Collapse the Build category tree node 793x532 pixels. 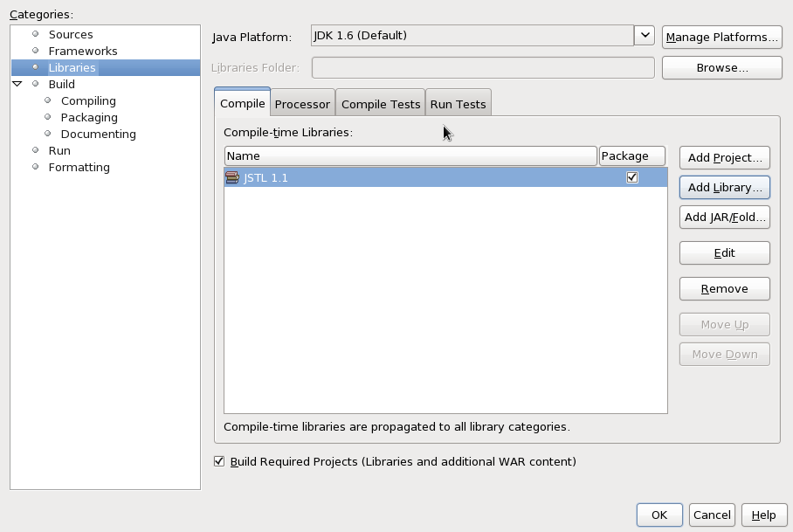(x=17, y=84)
